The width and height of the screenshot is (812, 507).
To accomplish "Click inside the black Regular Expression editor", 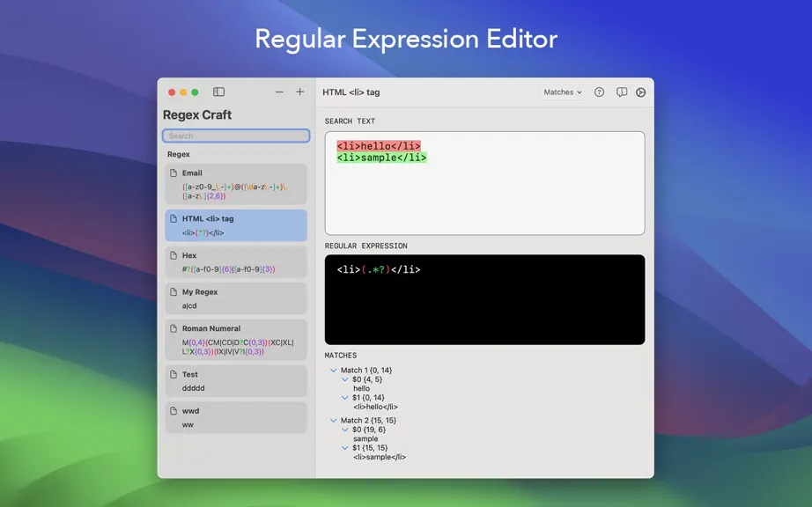I will [x=484, y=299].
